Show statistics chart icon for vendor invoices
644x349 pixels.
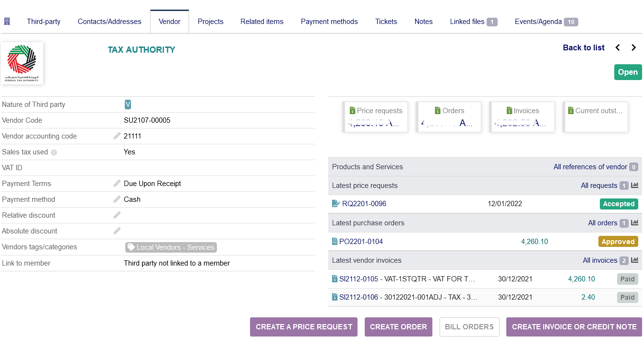(x=634, y=260)
